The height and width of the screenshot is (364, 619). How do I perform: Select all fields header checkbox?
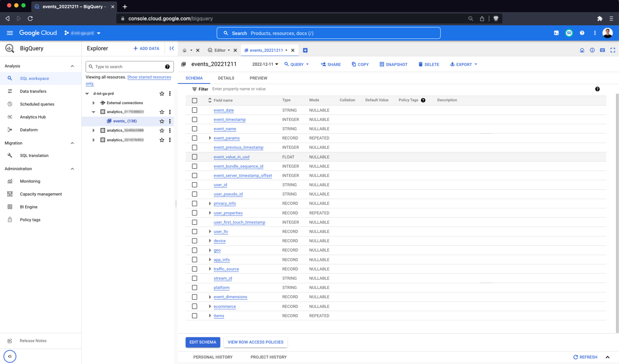[194, 101]
